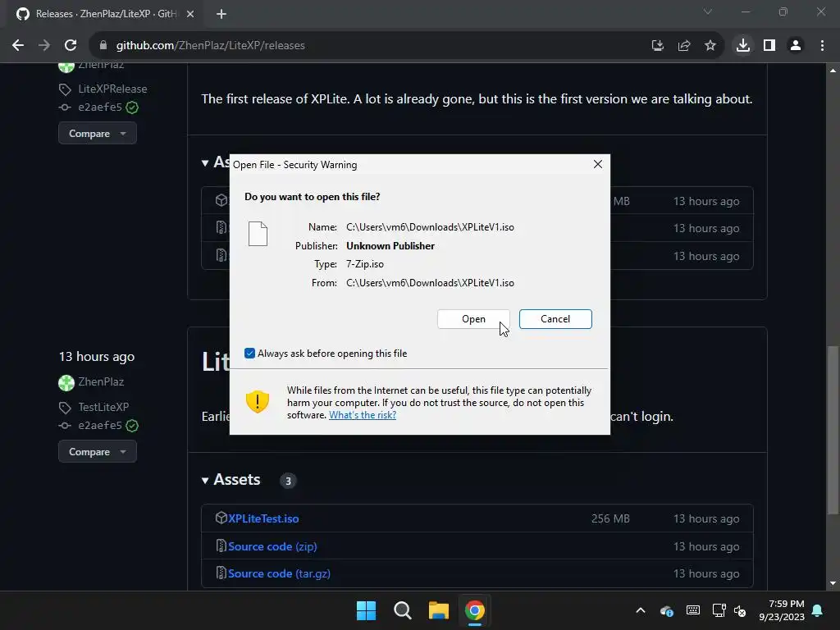Click the verified badge beside LiteXPRelease commit
840x630 pixels.
132,107
